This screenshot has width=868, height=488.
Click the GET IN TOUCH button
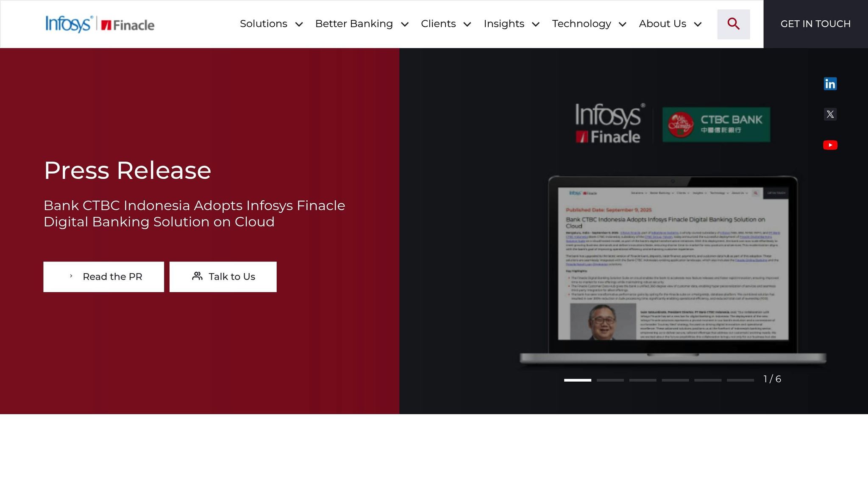point(815,24)
